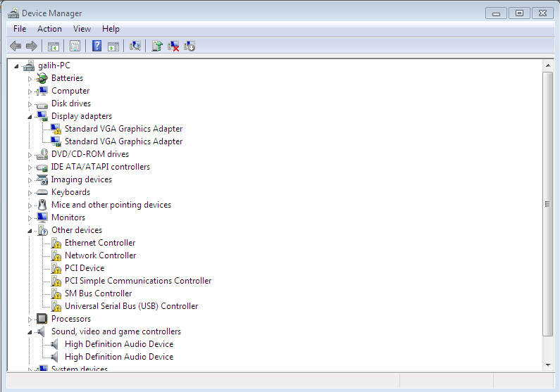Select Network Controller device
Viewport: 560px width, 392px height.
click(x=100, y=255)
